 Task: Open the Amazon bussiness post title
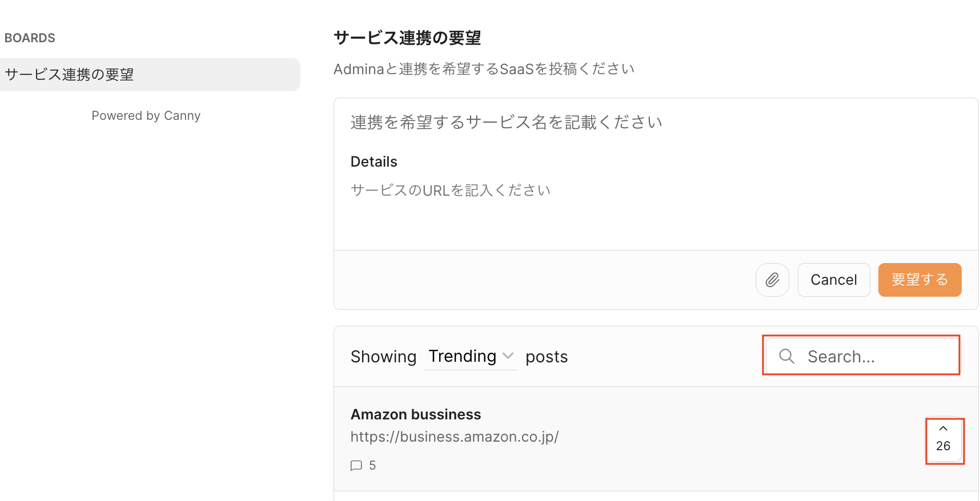pyautogui.click(x=416, y=414)
